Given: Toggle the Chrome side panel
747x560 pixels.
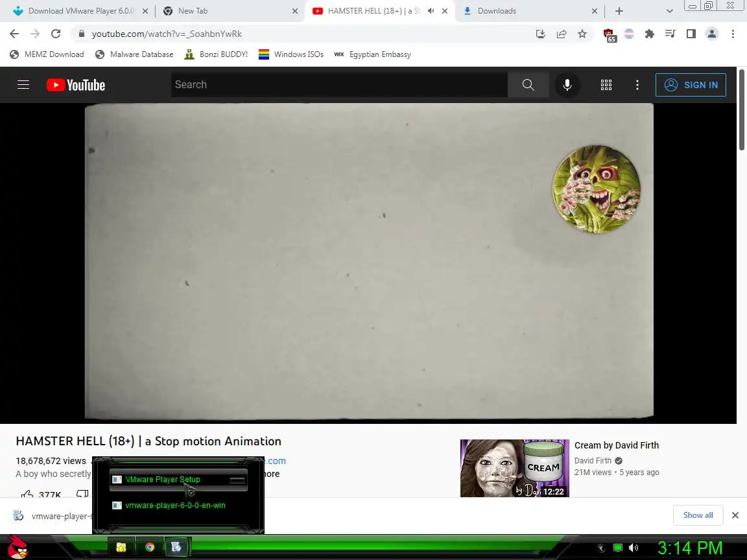Looking at the screenshot, I should pos(691,34).
